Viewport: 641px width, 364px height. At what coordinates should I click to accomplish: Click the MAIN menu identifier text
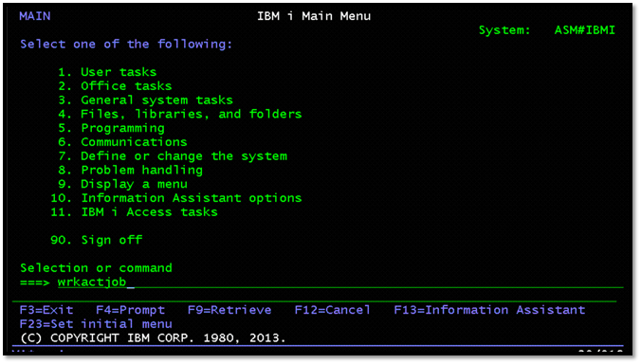coord(35,16)
